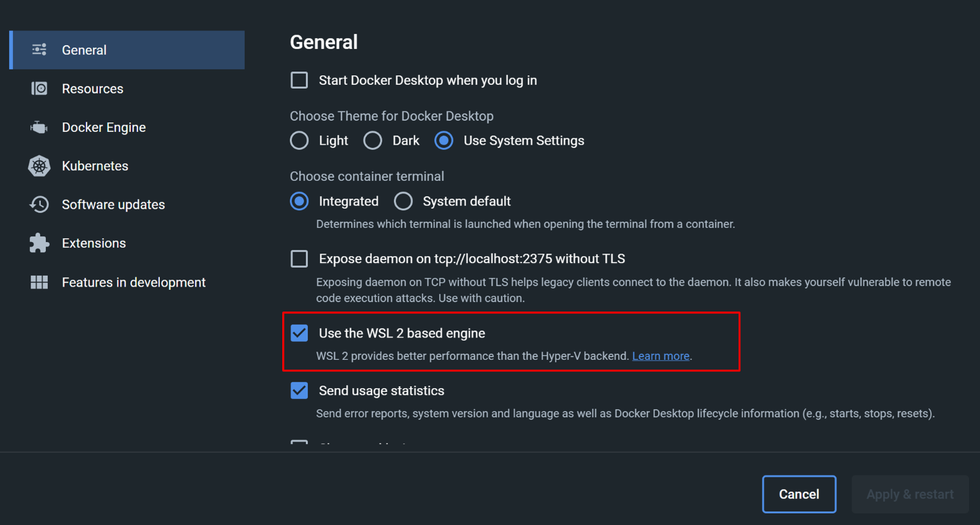Click the Software updates clock icon

(x=39, y=205)
